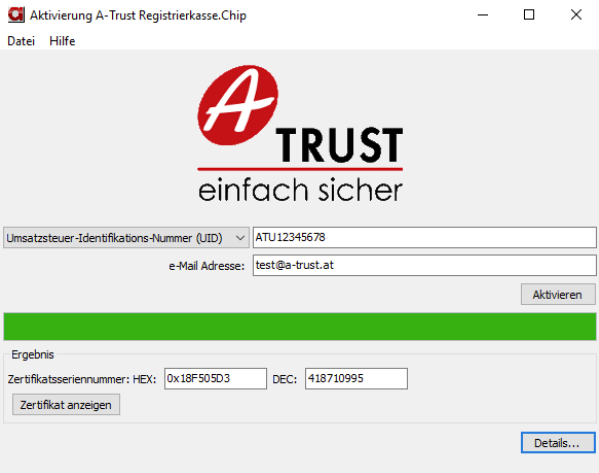This screenshot has width=599, height=473.
Task: Select the DEC serial number field
Action: point(356,379)
